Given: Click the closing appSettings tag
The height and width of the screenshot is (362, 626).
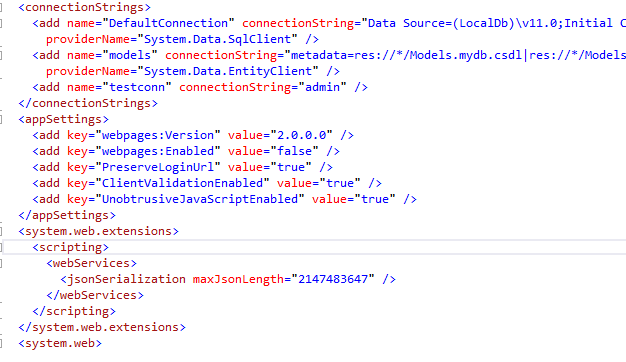Looking at the screenshot, I should point(67,215).
